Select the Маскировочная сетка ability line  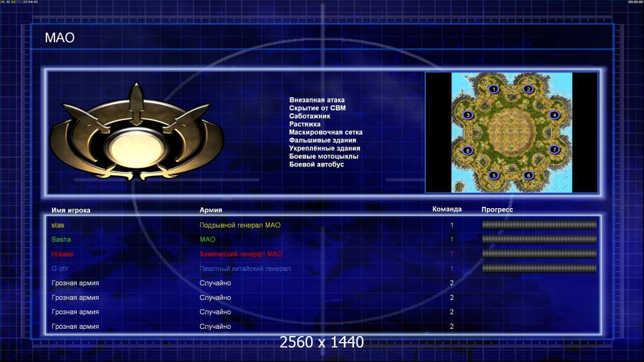(326, 132)
